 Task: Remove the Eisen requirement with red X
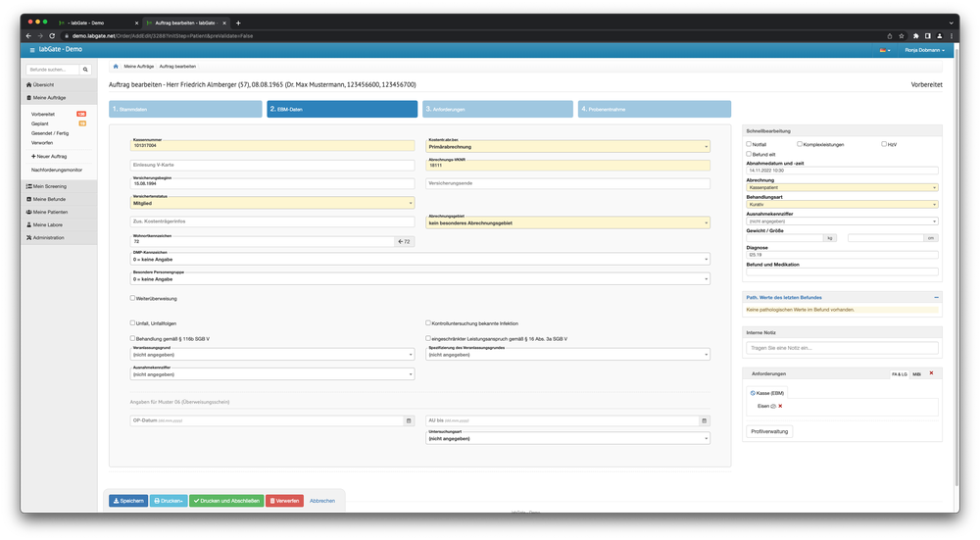(x=780, y=405)
